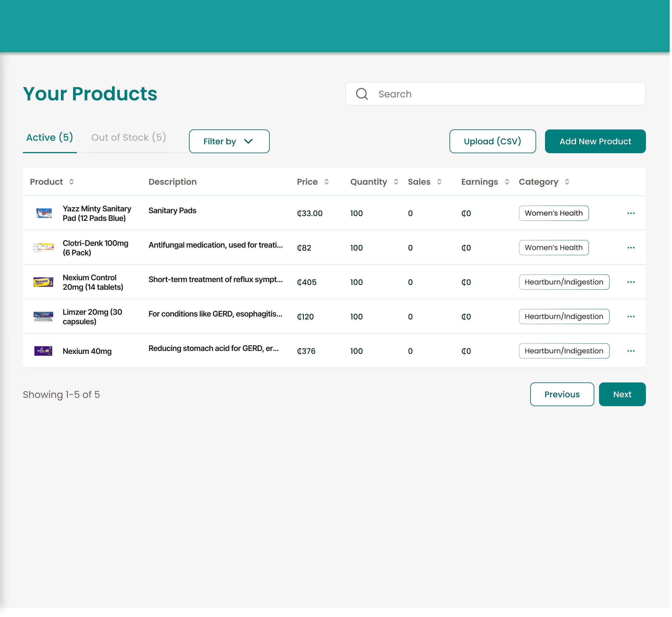The width and height of the screenshot is (672, 617).
Task: Sort by the Price column
Action: [326, 182]
